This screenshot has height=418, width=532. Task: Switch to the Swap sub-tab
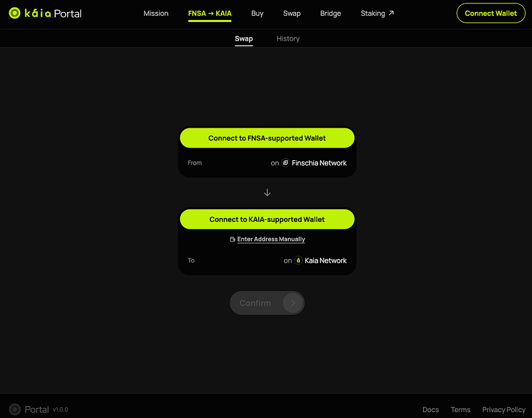point(243,39)
